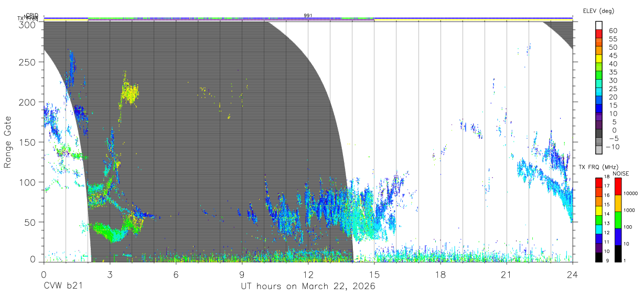644x297 pixels.
Task: Click the "50" tick on Range Gate axis
Action: coord(30,222)
